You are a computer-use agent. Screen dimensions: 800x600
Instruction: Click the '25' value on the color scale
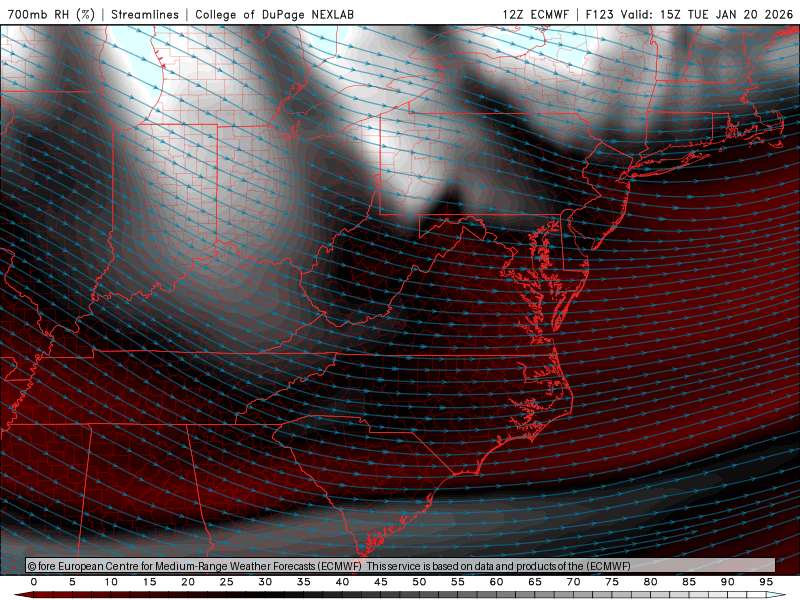(227, 582)
